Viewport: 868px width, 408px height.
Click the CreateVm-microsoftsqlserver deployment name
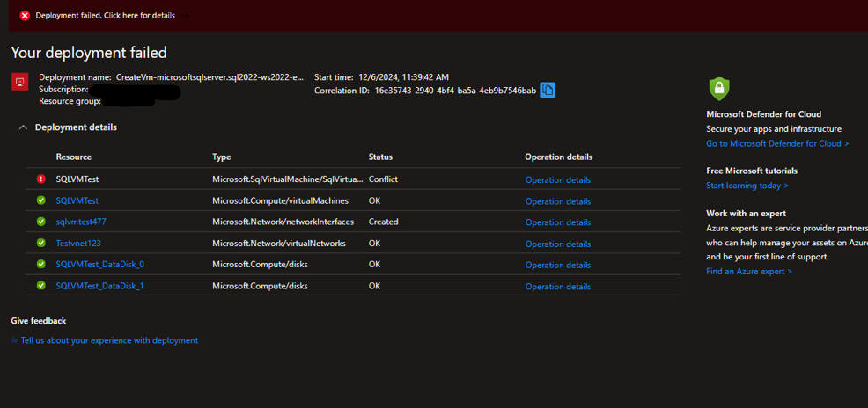[210, 77]
